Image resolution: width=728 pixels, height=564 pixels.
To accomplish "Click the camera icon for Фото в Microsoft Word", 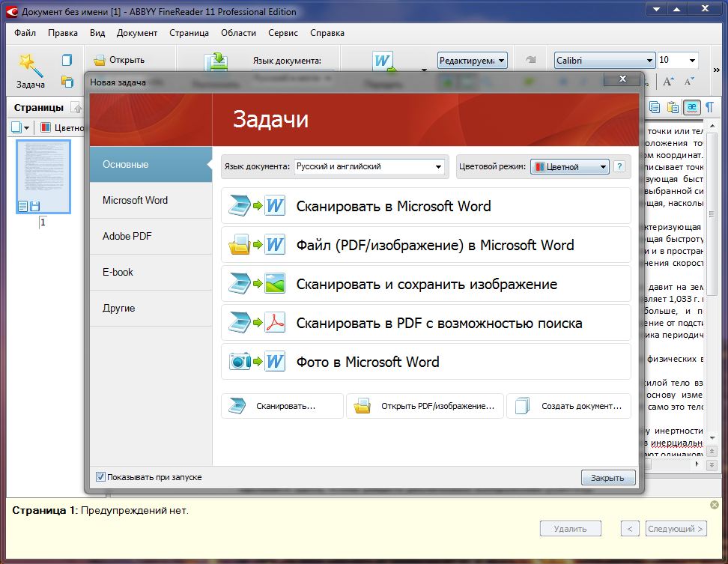I will click(x=240, y=361).
